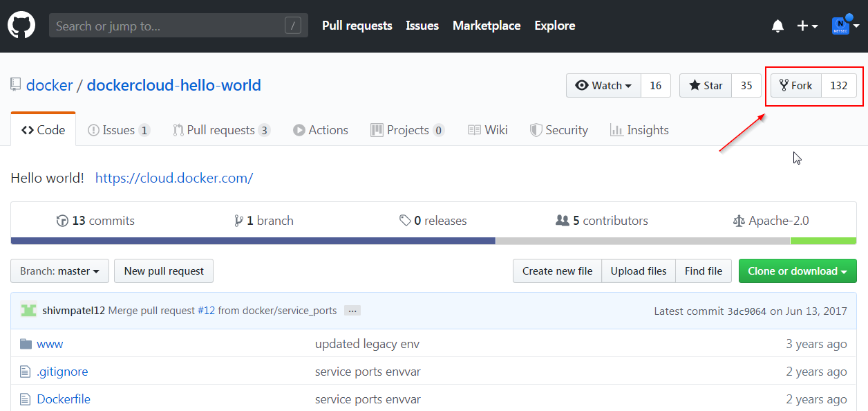This screenshot has height=411, width=868.
Task: Switch to the Pull requests tab
Action: [x=221, y=130]
